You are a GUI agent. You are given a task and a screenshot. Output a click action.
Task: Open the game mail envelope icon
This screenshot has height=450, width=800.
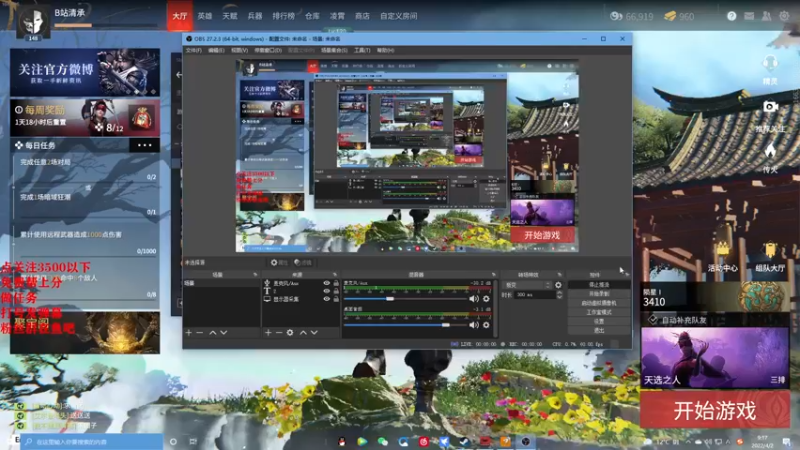pyautogui.click(x=749, y=16)
